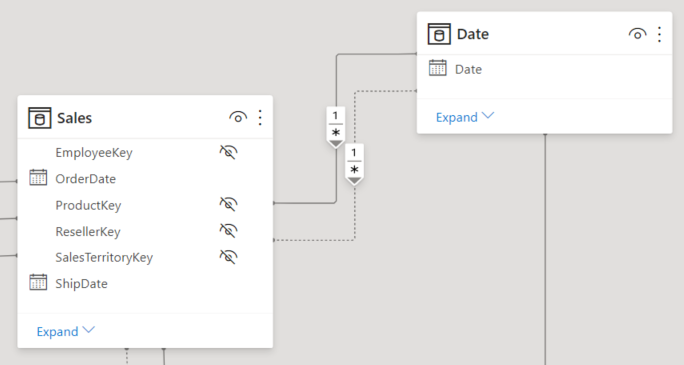Select the solid relationship's one-to-many cardinality marker

(x=335, y=127)
